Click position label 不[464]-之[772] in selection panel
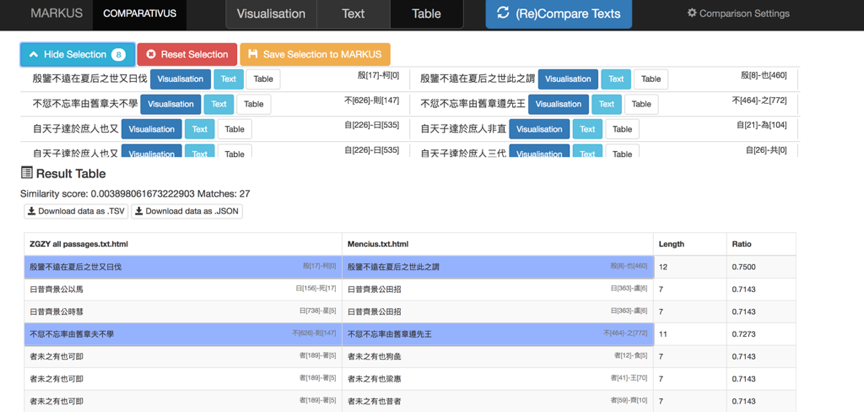The height and width of the screenshot is (412, 864). click(x=759, y=100)
